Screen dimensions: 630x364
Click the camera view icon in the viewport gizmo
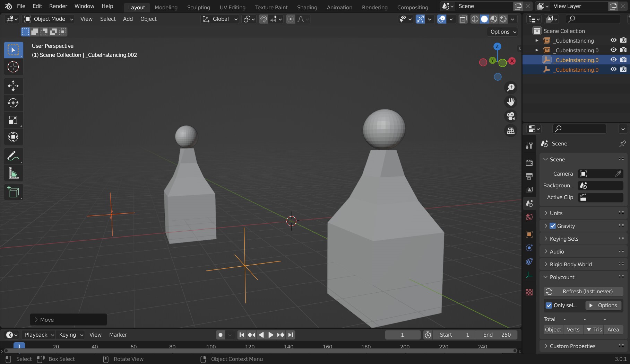[510, 116]
